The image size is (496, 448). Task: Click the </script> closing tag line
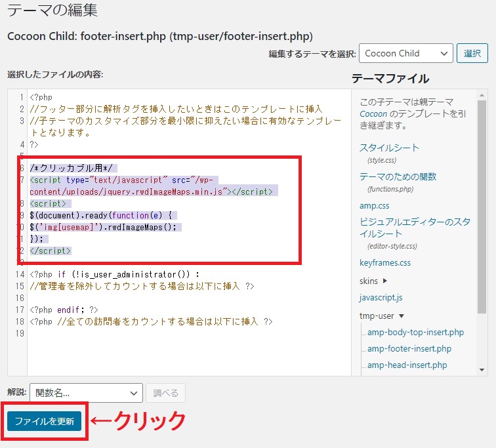pyautogui.click(x=51, y=251)
